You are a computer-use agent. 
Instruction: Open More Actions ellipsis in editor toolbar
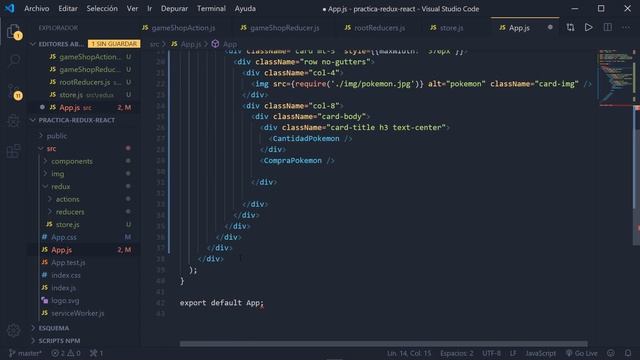[626, 27]
